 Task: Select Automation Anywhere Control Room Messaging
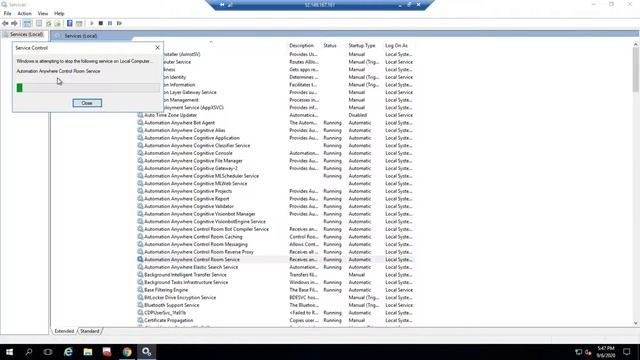[x=196, y=244]
